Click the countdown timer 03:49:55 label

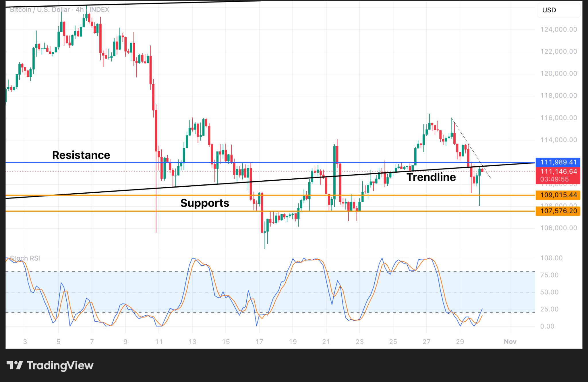pyautogui.click(x=554, y=179)
